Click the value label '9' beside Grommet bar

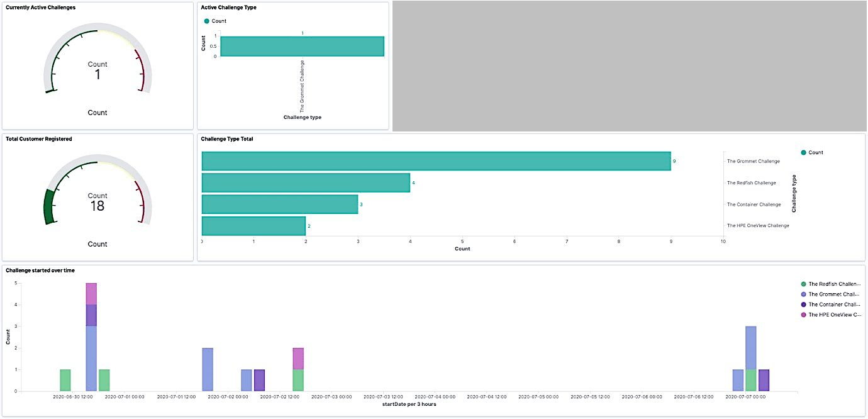click(674, 162)
